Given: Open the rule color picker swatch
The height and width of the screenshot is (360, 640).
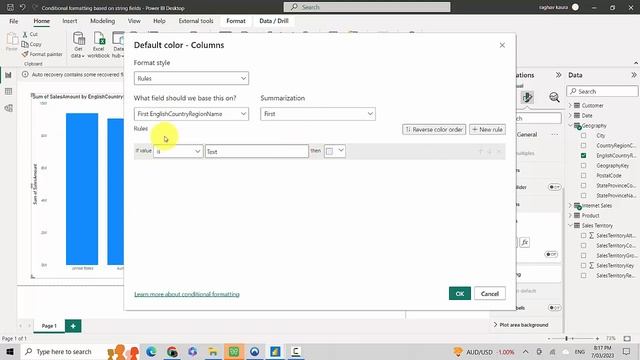Looking at the screenshot, I should [335, 151].
